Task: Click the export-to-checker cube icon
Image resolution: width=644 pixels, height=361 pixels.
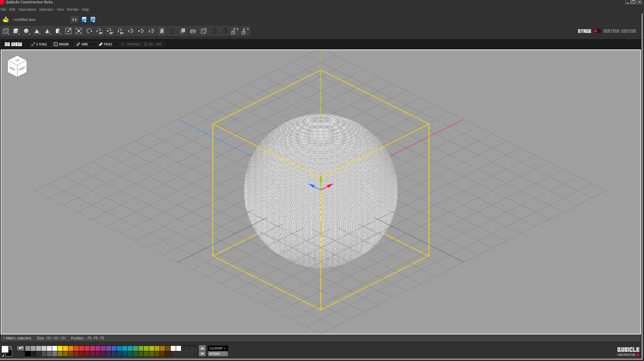Action: coord(235,31)
